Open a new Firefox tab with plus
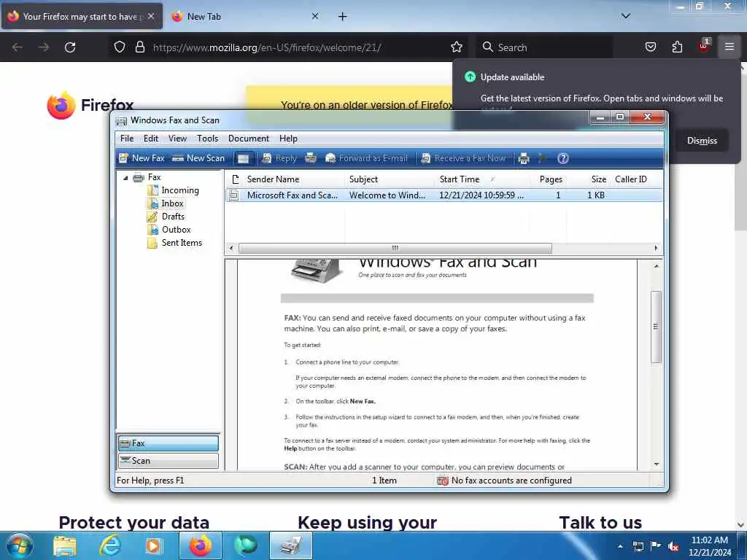 click(343, 17)
